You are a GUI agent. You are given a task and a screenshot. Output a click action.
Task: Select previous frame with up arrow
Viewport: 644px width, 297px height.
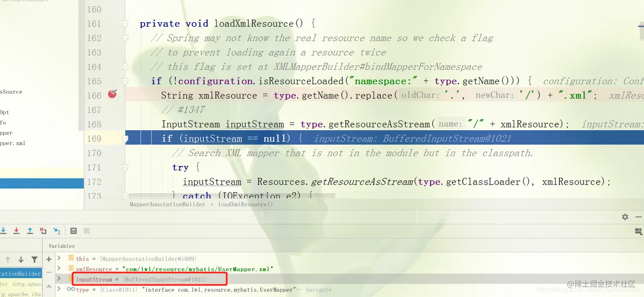(7, 260)
